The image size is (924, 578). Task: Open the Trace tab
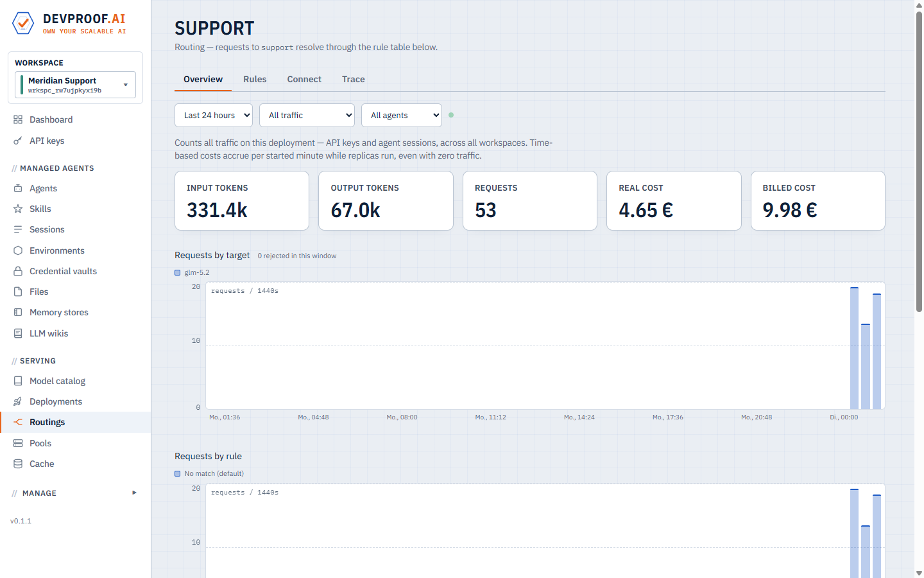point(353,79)
